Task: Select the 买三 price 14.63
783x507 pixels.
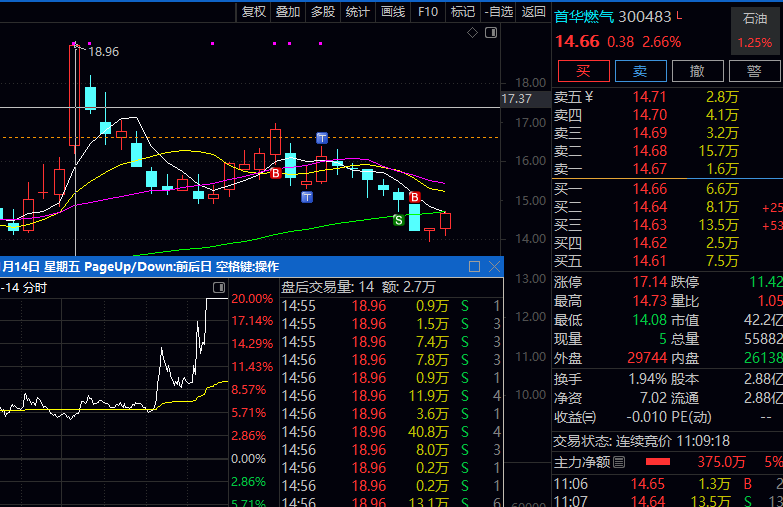Action: pos(650,225)
